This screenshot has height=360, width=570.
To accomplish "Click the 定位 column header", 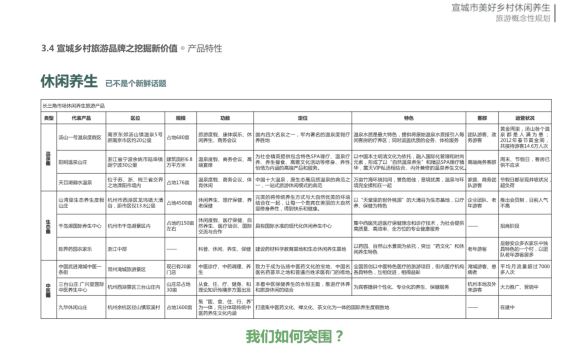I will click(302, 118).
